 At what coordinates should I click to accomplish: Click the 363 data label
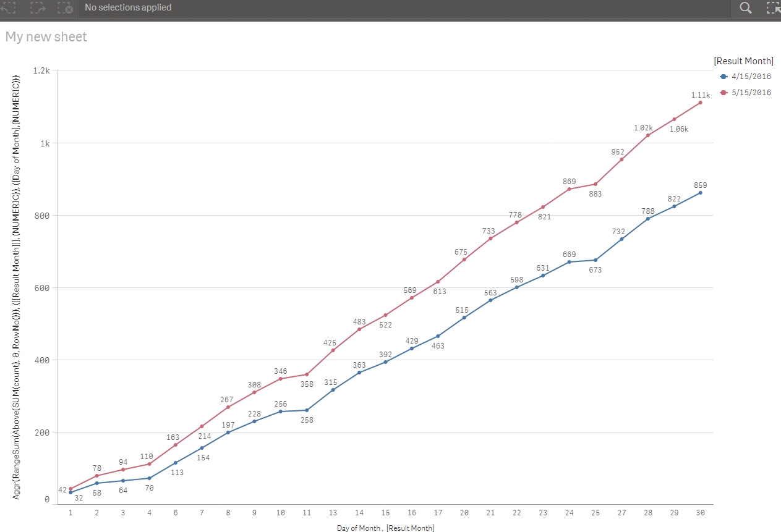tap(359, 365)
